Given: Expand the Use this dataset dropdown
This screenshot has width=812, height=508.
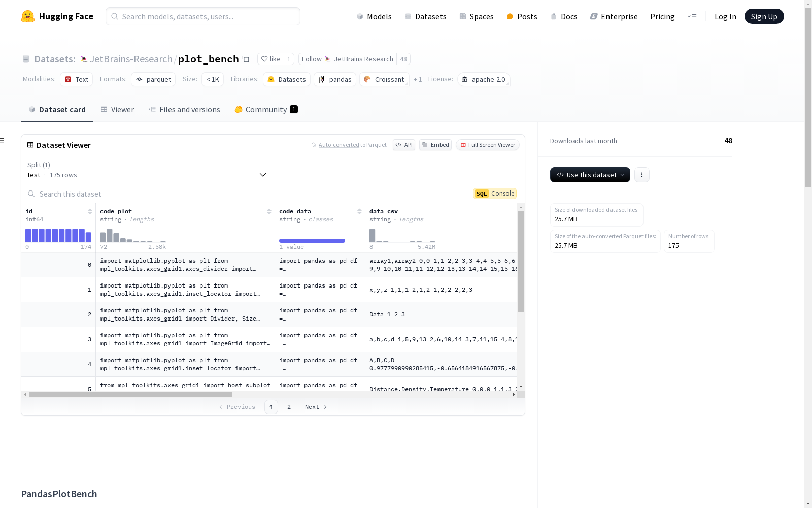Looking at the screenshot, I should (590, 175).
